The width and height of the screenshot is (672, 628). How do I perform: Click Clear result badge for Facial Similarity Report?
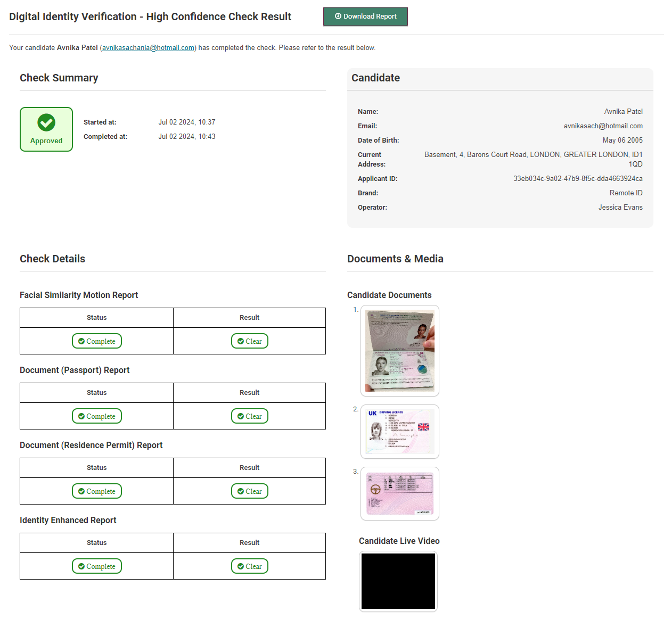249,341
